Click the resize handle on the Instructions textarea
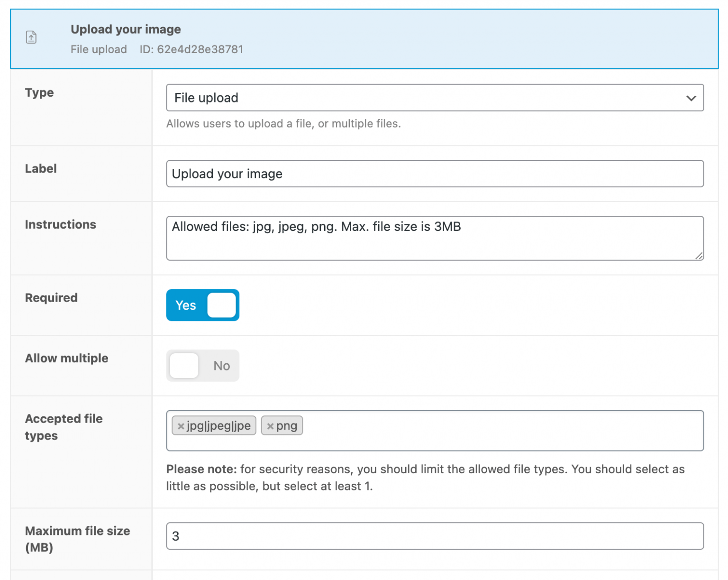728x580 pixels. point(700,257)
